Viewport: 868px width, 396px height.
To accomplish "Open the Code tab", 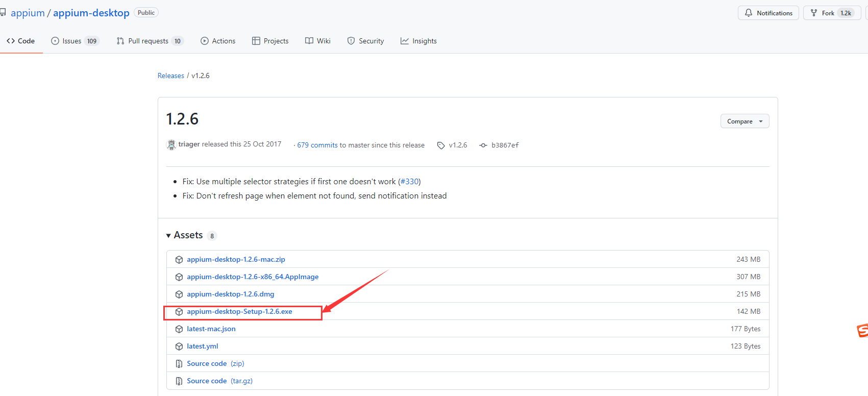I will tap(20, 41).
